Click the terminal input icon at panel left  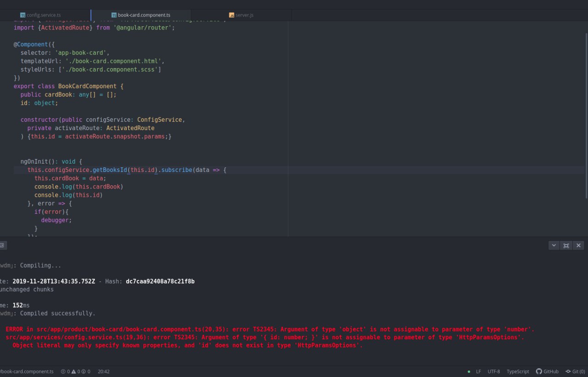pyautogui.click(x=2, y=246)
